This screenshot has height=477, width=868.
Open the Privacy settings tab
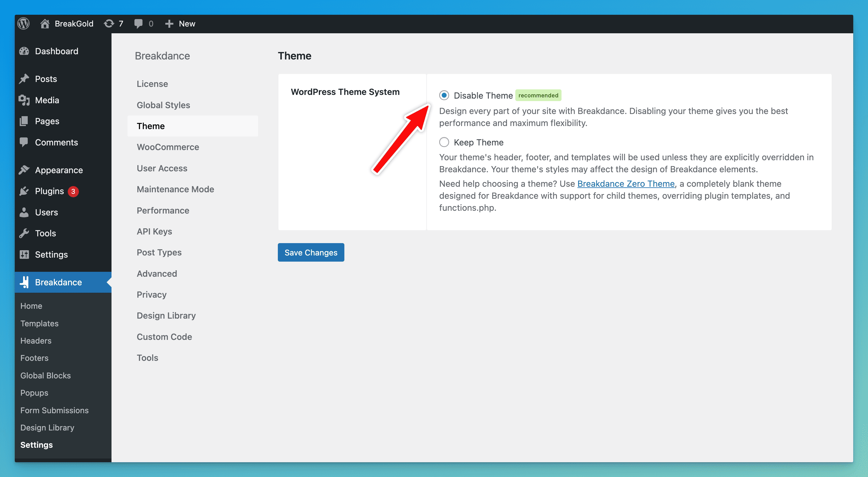click(x=193, y=295)
